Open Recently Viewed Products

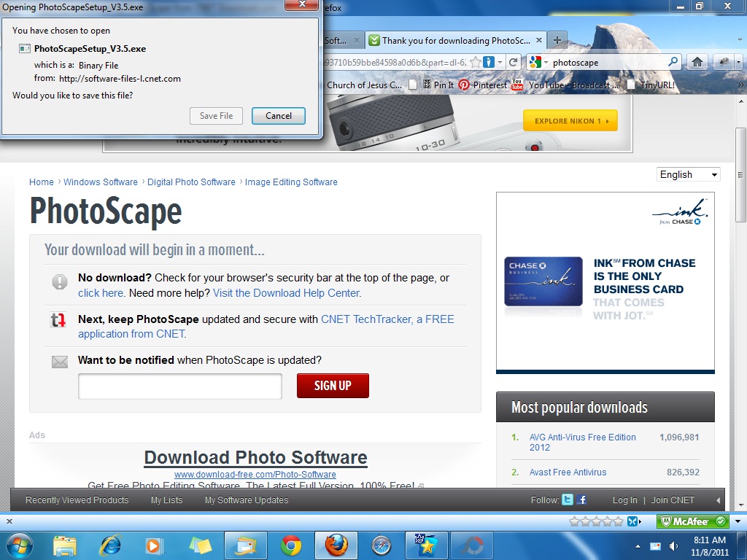77,499
